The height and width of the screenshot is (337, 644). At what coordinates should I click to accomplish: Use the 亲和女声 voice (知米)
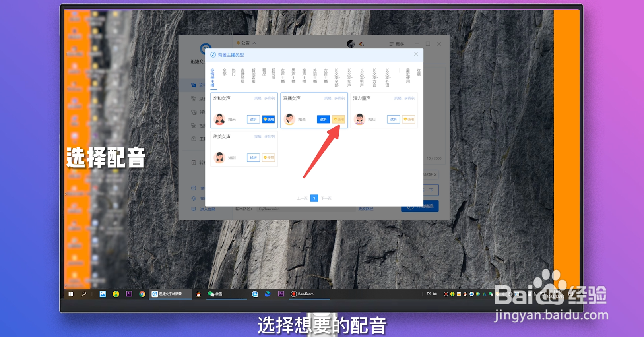click(x=269, y=119)
